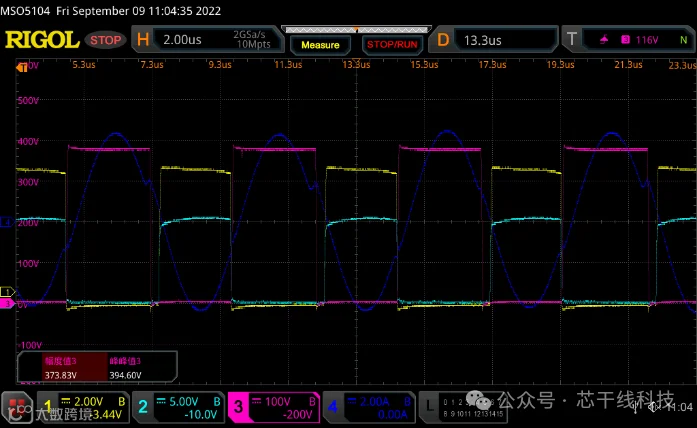The height and width of the screenshot is (428, 697).
Task: Open the logic analyzer L panel
Action: click(x=429, y=406)
